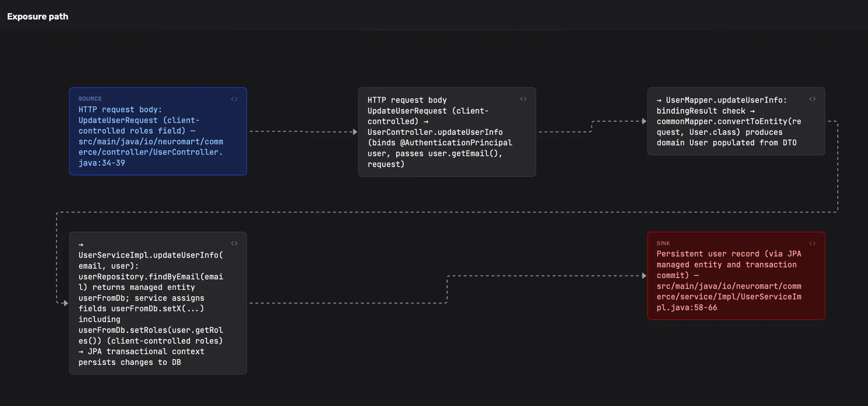Select the blue SOURCE HTTP request body card
This screenshot has width=868, height=406.
tap(158, 131)
